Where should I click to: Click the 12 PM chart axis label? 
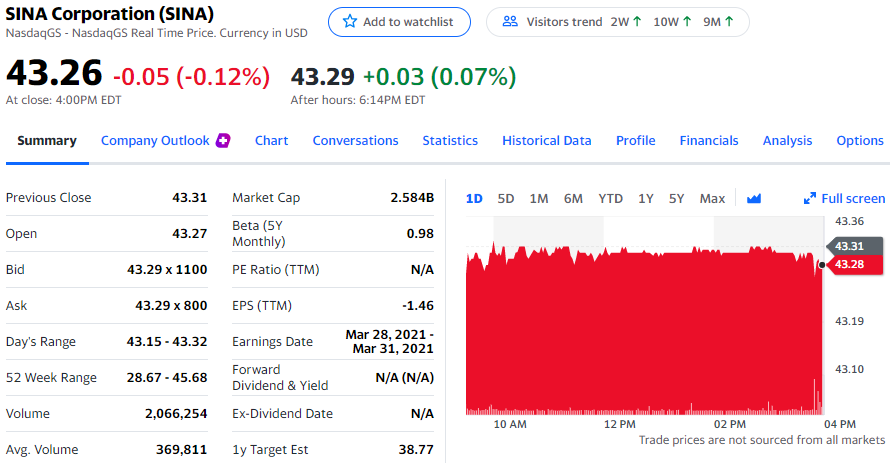point(620,424)
